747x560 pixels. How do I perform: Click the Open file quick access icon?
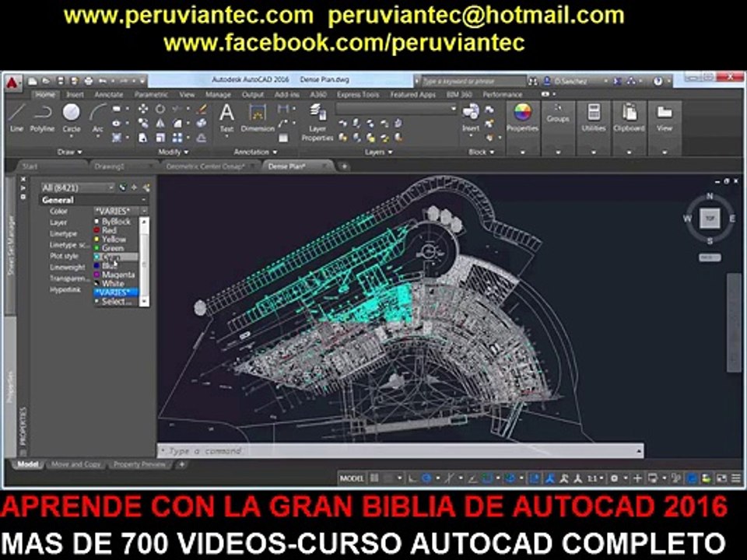click(x=46, y=81)
